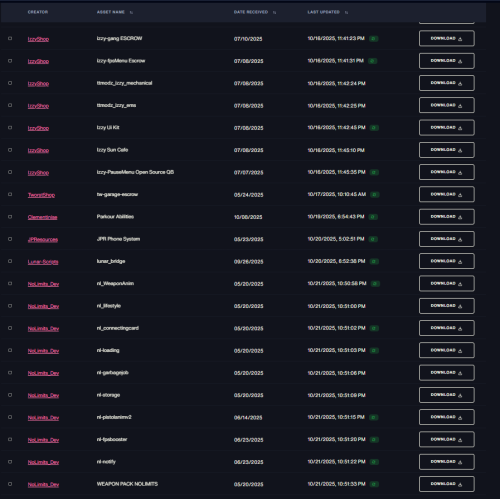
Task: Click green update badge for izzy-gang ESCROW
Action: tap(373, 39)
